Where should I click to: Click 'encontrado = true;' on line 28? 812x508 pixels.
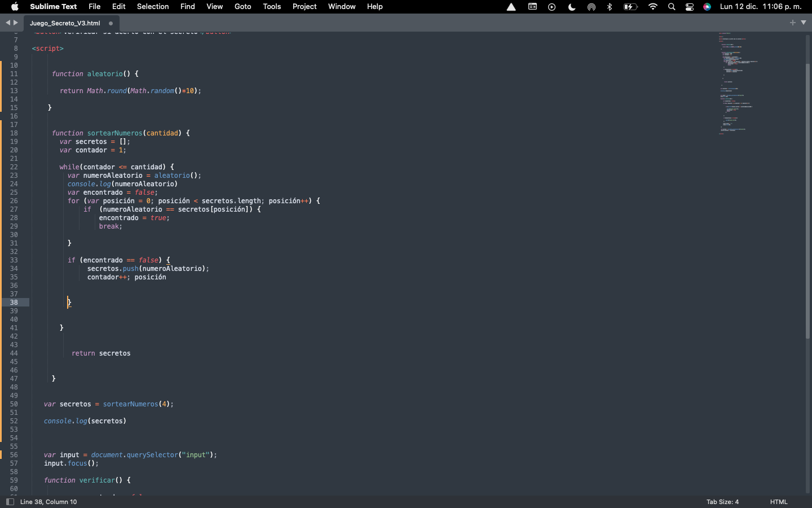pyautogui.click(x=134, y=218)
